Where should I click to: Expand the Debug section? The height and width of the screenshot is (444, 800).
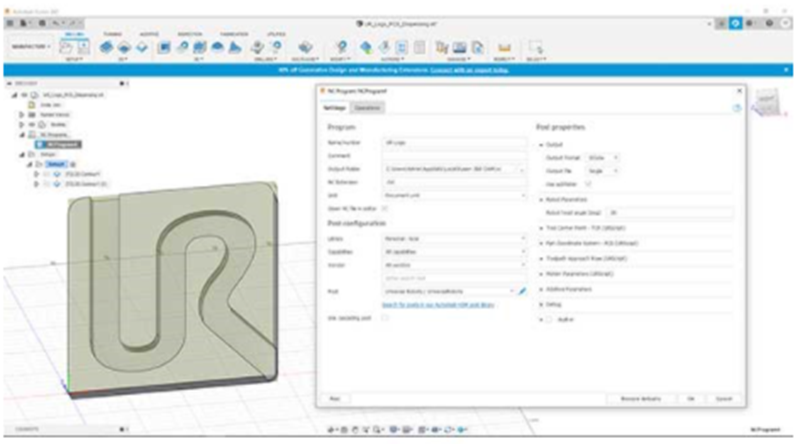[x=541, y=305]
